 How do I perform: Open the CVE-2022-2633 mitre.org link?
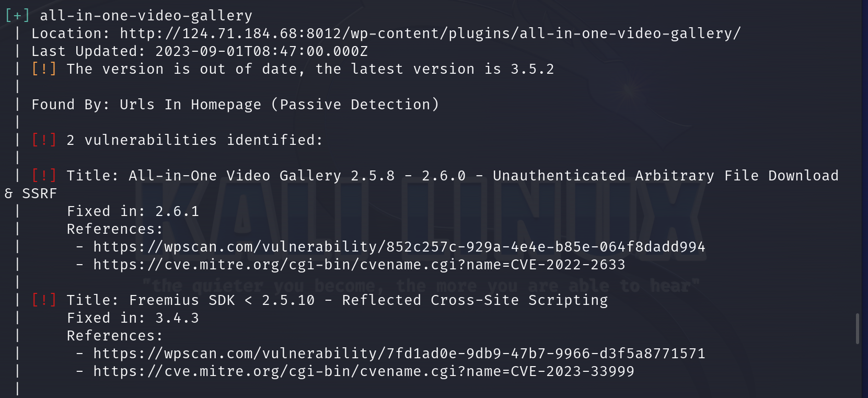click(x=359, y=265)
